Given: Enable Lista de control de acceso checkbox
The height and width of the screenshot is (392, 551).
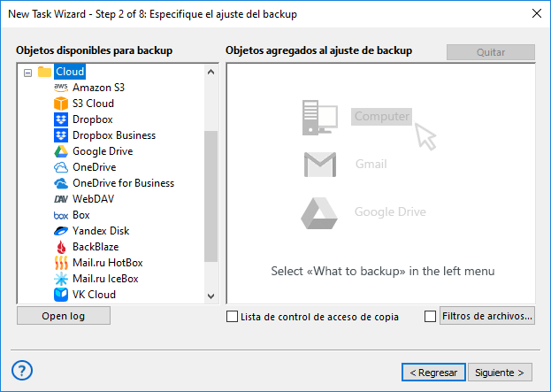Looking at the screenshot, I should pos(233,316).
